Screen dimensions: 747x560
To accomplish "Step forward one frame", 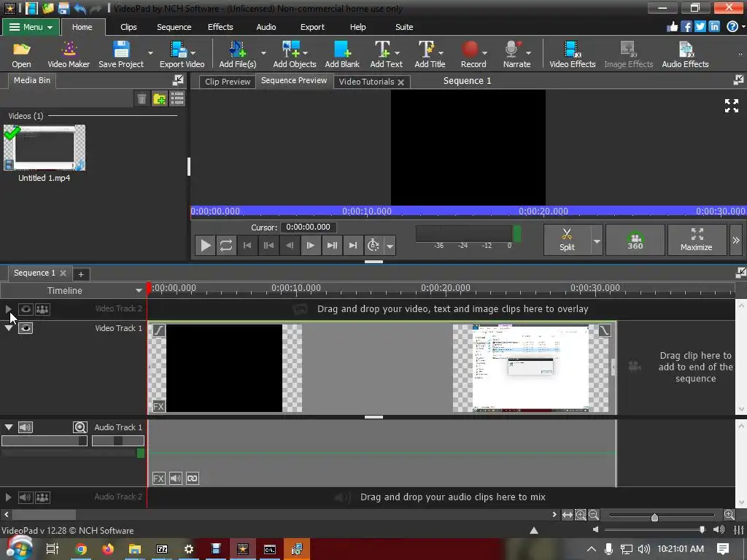I will point(310,246).
